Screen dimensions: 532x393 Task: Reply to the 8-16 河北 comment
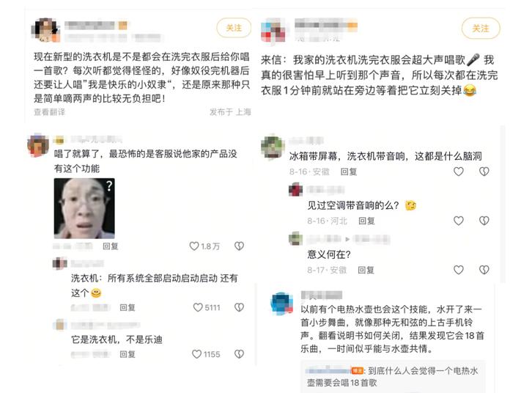click(367, 221)
